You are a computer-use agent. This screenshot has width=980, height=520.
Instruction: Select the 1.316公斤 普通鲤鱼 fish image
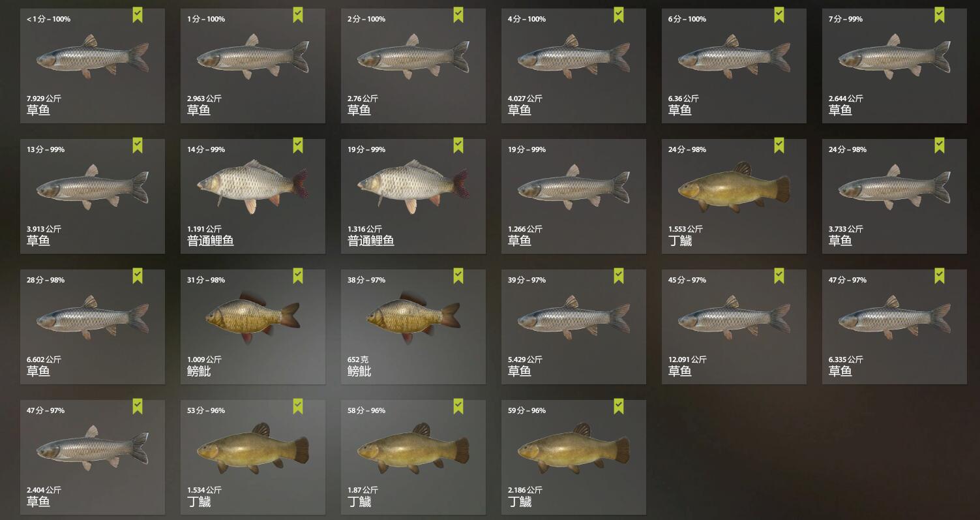point(413,187)
